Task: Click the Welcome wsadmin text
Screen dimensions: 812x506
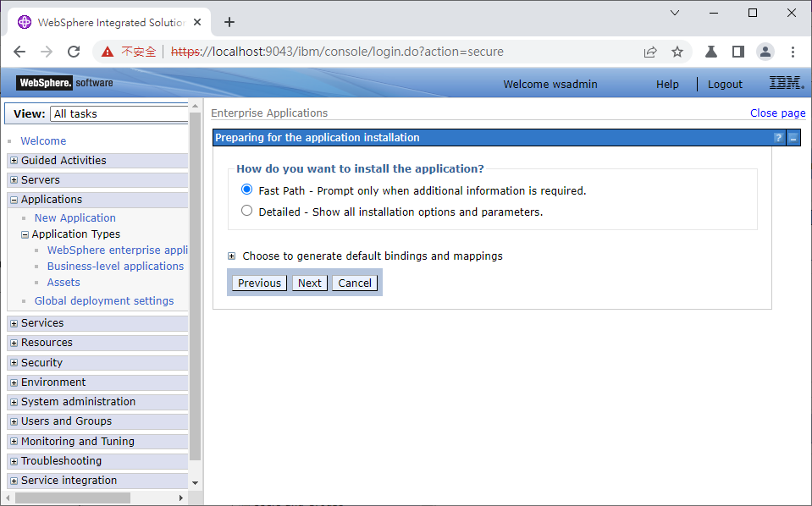Action: pyautogui.click(x=550, y=84)
